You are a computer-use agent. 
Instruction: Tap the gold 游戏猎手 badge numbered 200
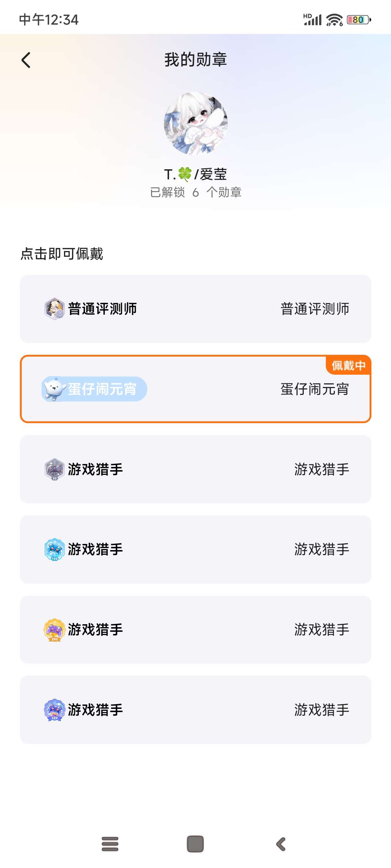(55, 630)
